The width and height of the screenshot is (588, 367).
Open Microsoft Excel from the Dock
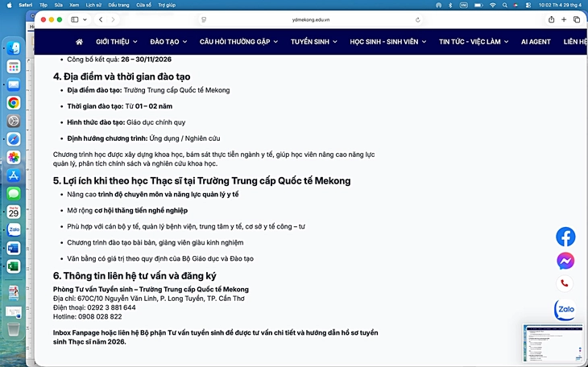[x=14, y=266]
